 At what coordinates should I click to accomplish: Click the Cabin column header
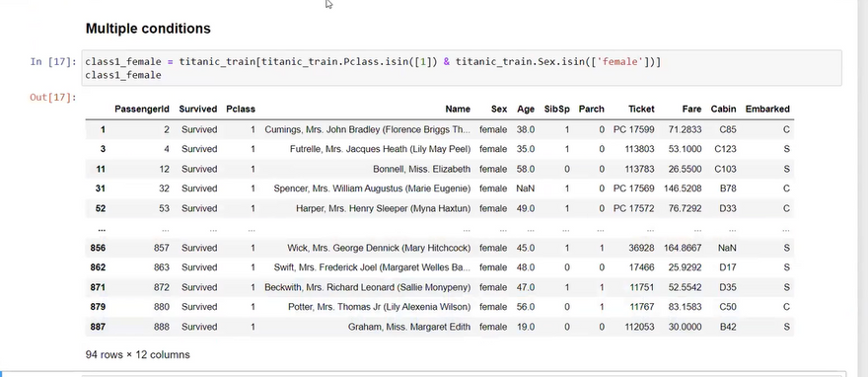(x=724, y=110)
